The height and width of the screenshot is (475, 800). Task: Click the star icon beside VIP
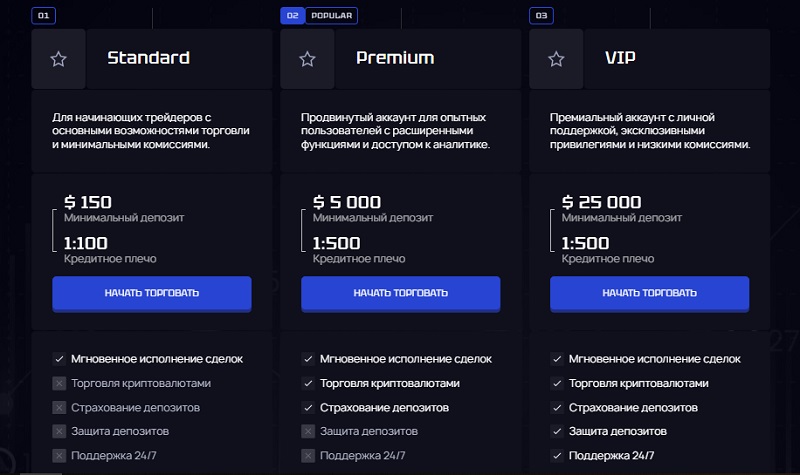click(x=556, y=59)
